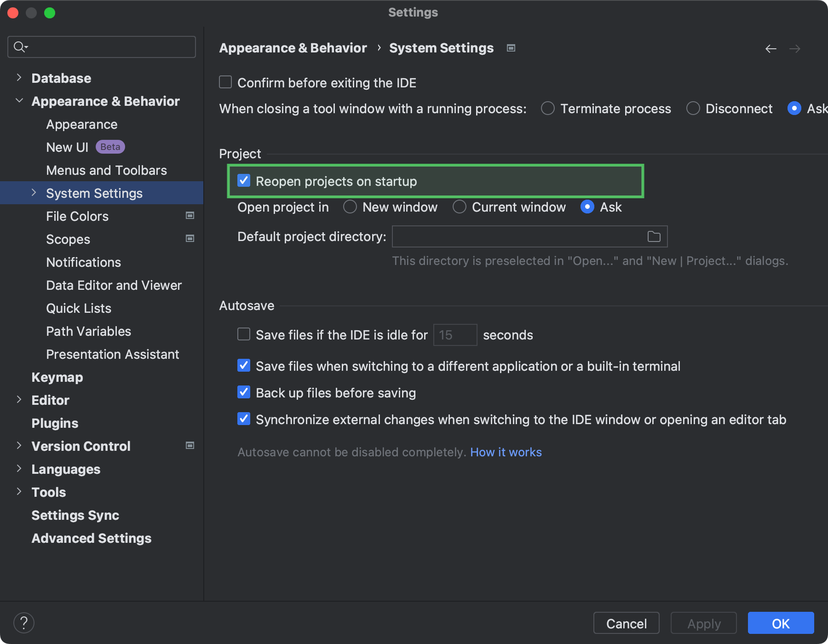Disable Back up files before saving
828x644 pixels.
pyautogui.click(x=243, y=392)
